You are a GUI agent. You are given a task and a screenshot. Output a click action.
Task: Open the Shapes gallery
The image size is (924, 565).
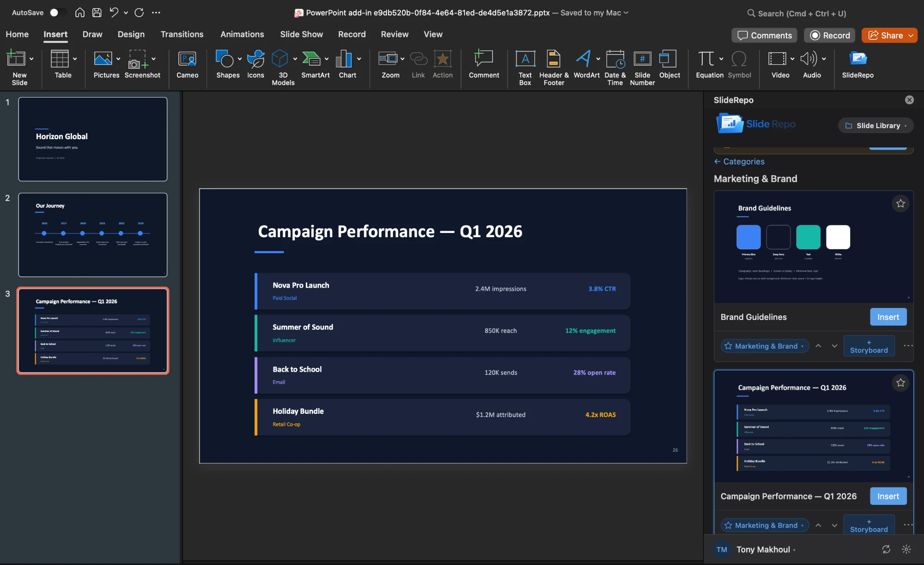(x=225, y=59)
